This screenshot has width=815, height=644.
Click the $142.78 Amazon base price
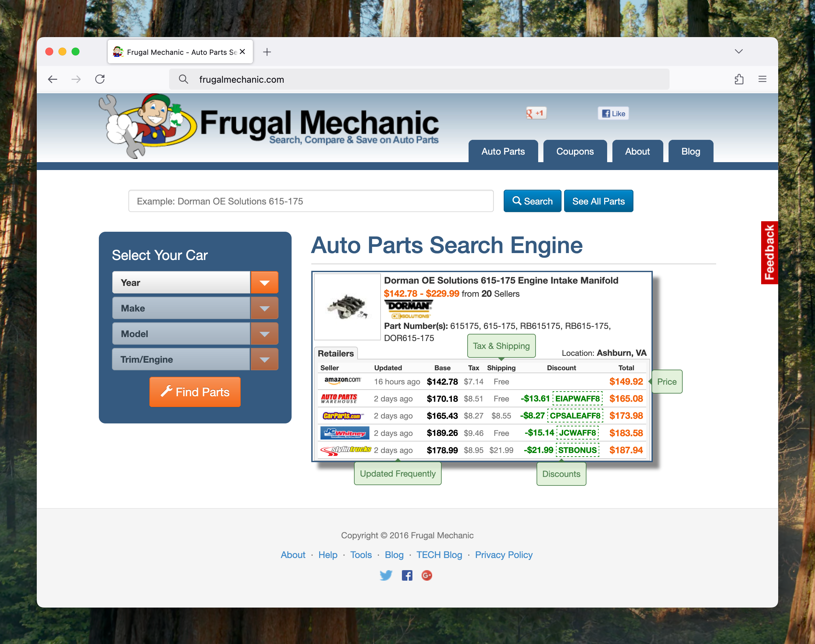pyautogui.click(x=442, y=381)
